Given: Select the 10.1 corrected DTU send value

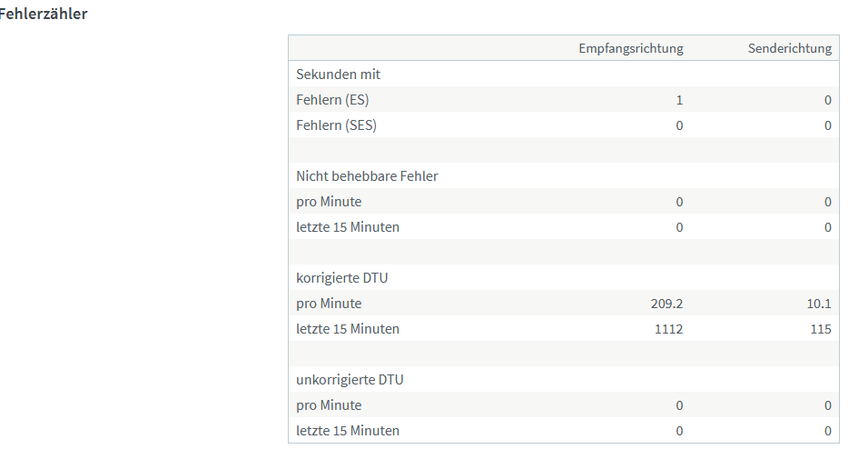Looking at the screenshot, I should 819,304.
